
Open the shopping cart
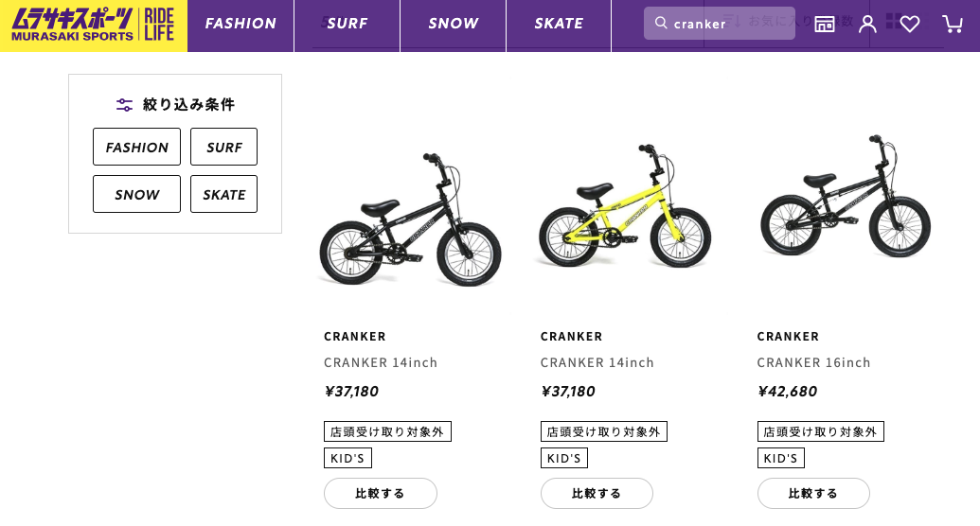(952, 25)
